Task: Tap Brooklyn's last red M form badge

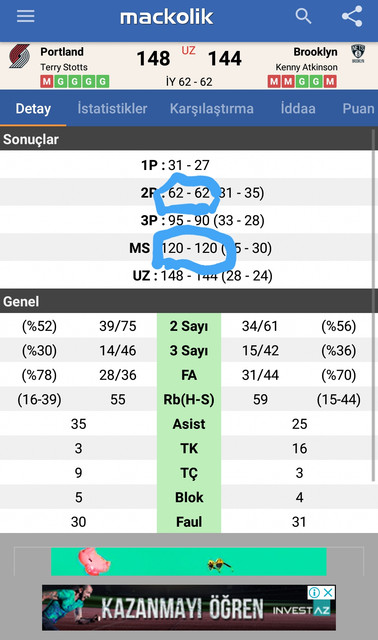Action: [x=330, y=82]
